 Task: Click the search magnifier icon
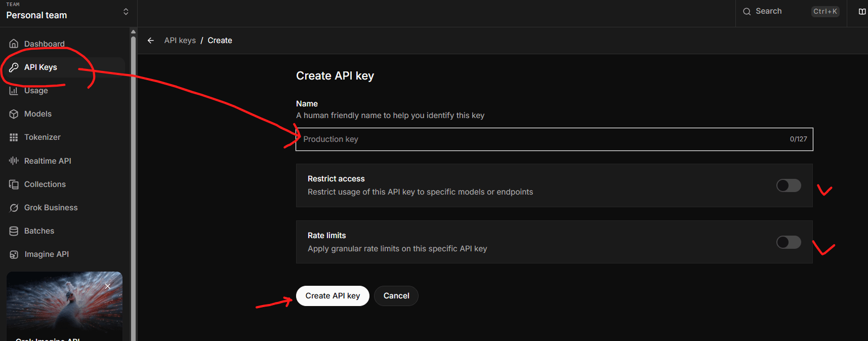pyautogui.click(x=747, y=12)
